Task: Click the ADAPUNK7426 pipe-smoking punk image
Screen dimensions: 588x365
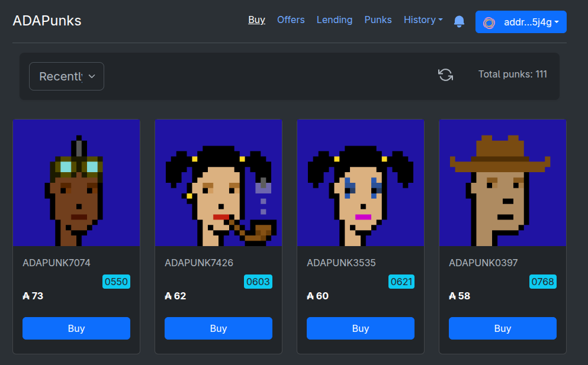Action: [x=218, y=182]
